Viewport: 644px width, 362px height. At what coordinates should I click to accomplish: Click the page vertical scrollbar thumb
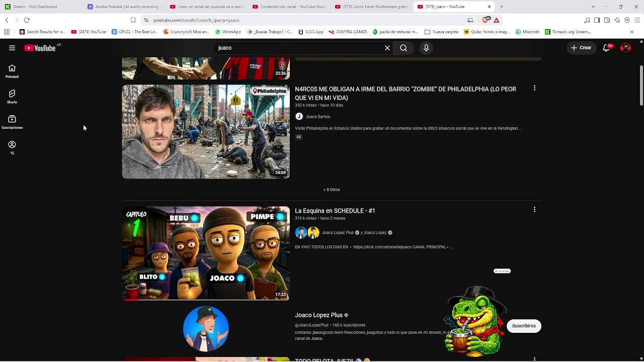641,85
